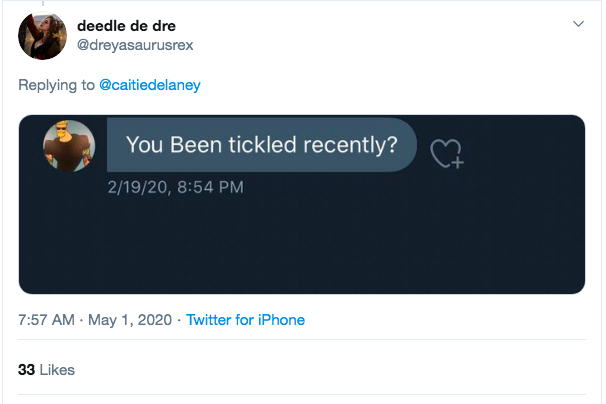
Task: Open the @caitiedelaney mention link
Action: [150, 85]
